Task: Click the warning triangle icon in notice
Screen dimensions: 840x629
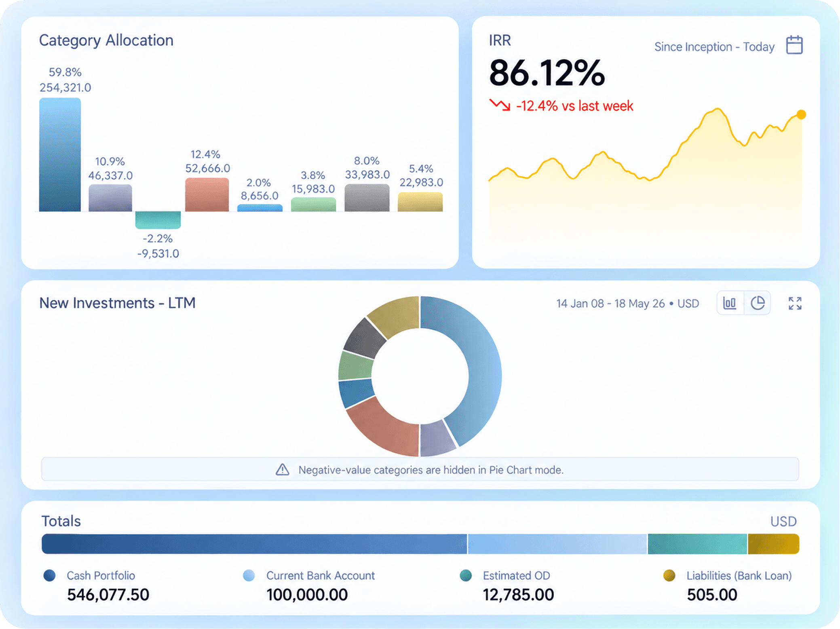Action: coord(282,469)
